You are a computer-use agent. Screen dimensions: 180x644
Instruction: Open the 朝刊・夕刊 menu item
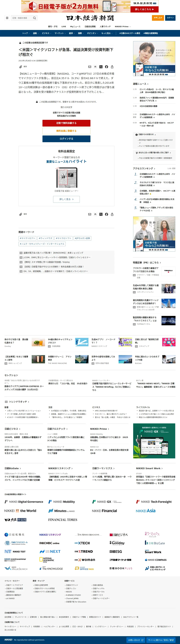pyautogui.click(x=53, y=26)
